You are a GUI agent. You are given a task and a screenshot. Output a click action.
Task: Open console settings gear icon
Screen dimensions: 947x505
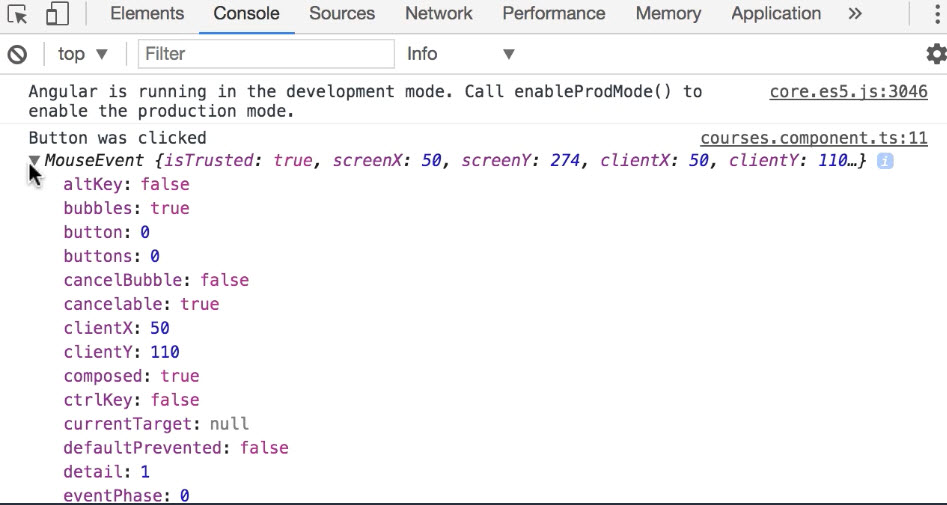[x=936, y=54]
